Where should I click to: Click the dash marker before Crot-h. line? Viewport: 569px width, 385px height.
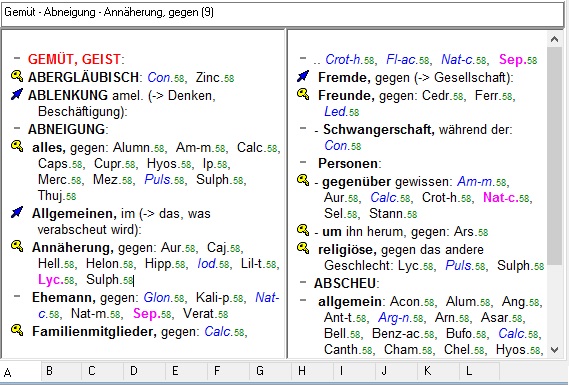[x=303, y=58]
